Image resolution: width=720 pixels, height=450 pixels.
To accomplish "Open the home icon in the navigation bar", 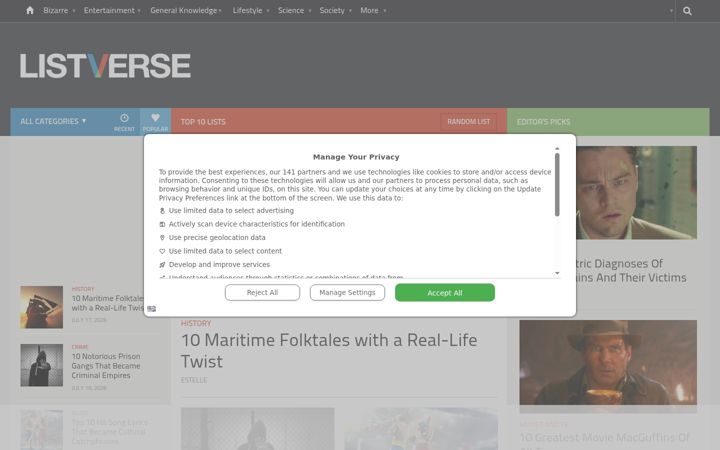I will (x=30, y=10).
